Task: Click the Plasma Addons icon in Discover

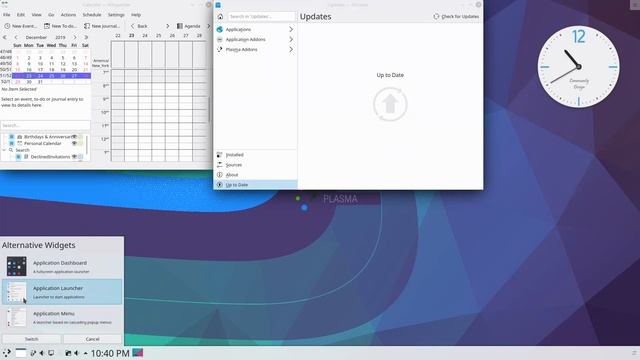Action: 220,49
